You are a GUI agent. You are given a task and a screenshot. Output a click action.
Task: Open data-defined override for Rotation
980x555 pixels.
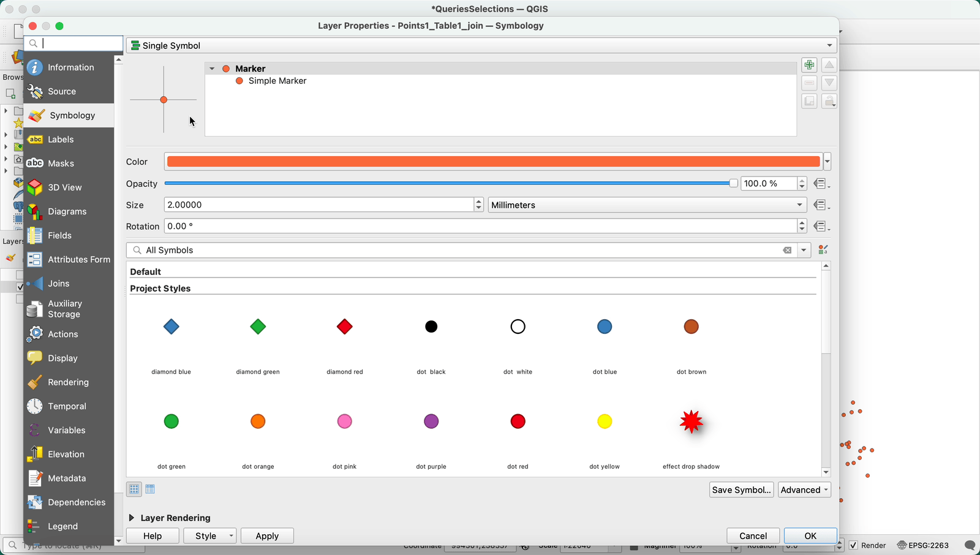click(821, 227)
